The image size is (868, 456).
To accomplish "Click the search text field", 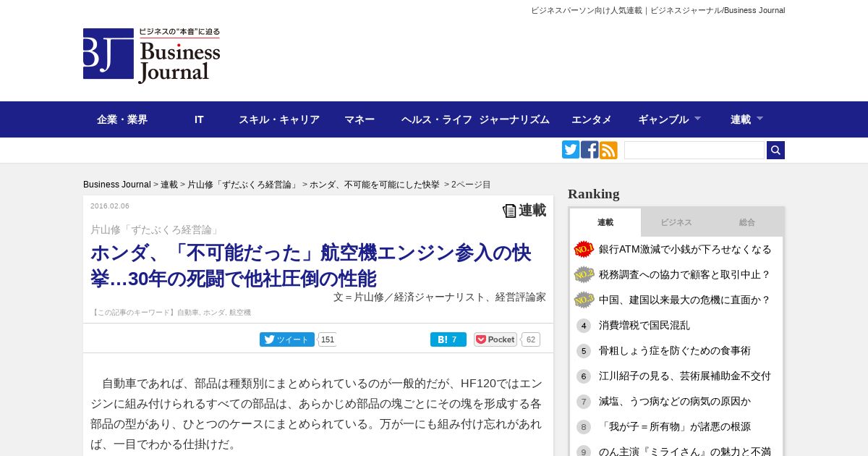I will tap(694, 150).
